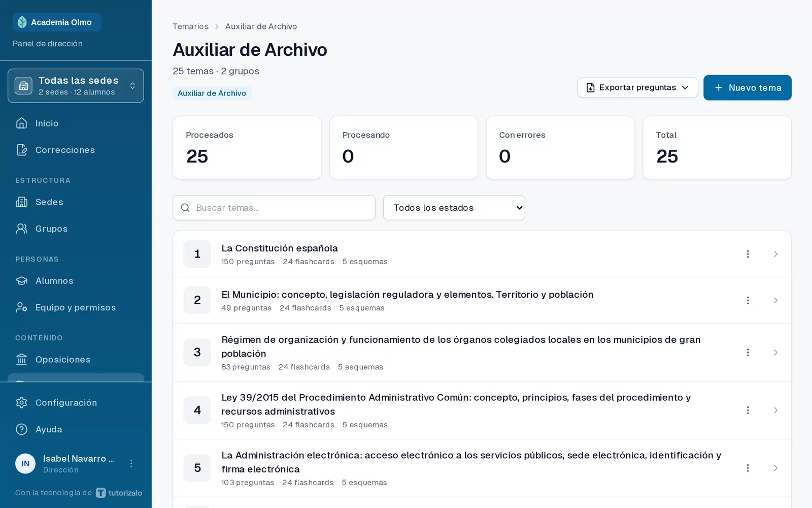The image size is (812, 508).
Task: Click the '103 preguntas' count text
Action: (x=248, y=483)
